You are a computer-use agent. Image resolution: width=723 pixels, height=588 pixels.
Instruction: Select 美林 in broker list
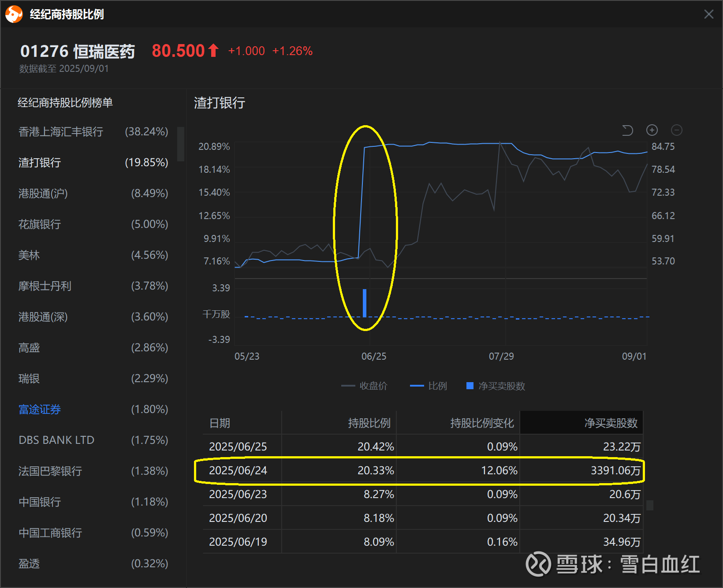(93, 255)
